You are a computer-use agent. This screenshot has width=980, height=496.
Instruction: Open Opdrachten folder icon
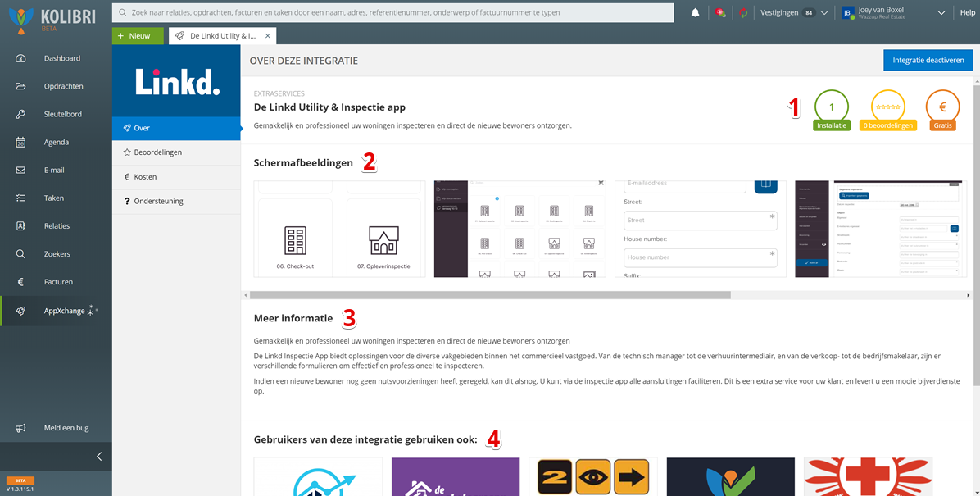20,86
